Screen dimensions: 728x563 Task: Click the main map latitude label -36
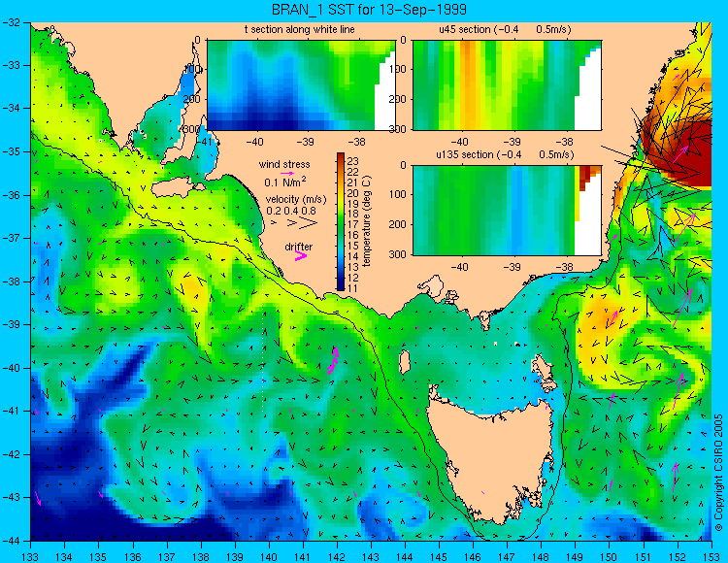click(11, 195)
